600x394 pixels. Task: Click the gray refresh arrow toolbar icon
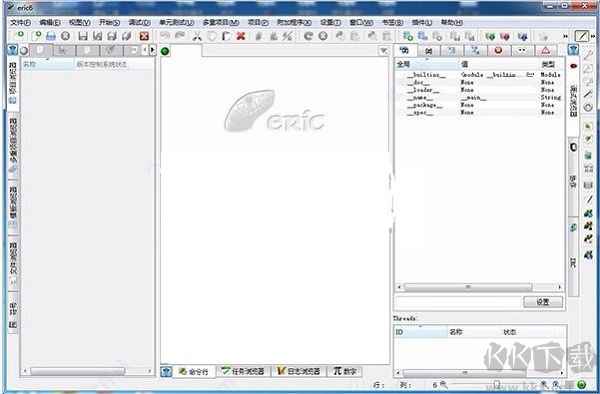point(308,36)
